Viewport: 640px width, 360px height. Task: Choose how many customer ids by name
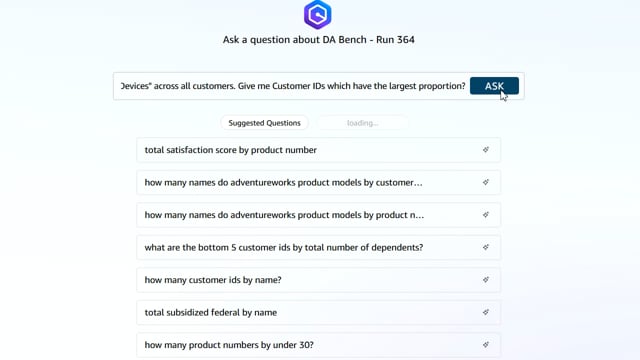coord(319,280)
